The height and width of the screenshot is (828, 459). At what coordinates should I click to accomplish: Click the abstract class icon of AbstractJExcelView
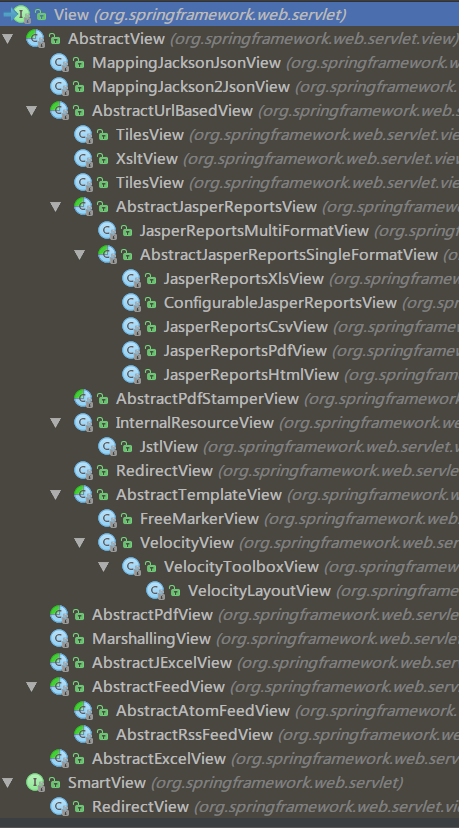pos(59,663)
